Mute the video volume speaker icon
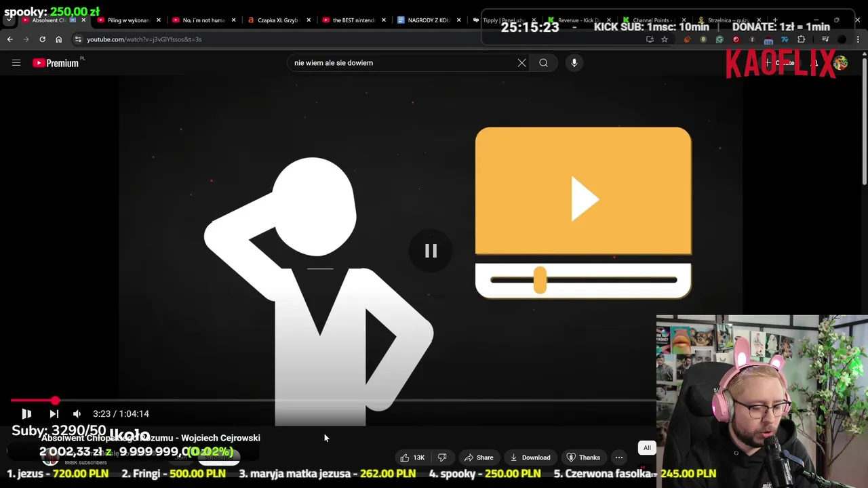 [77, 413]
